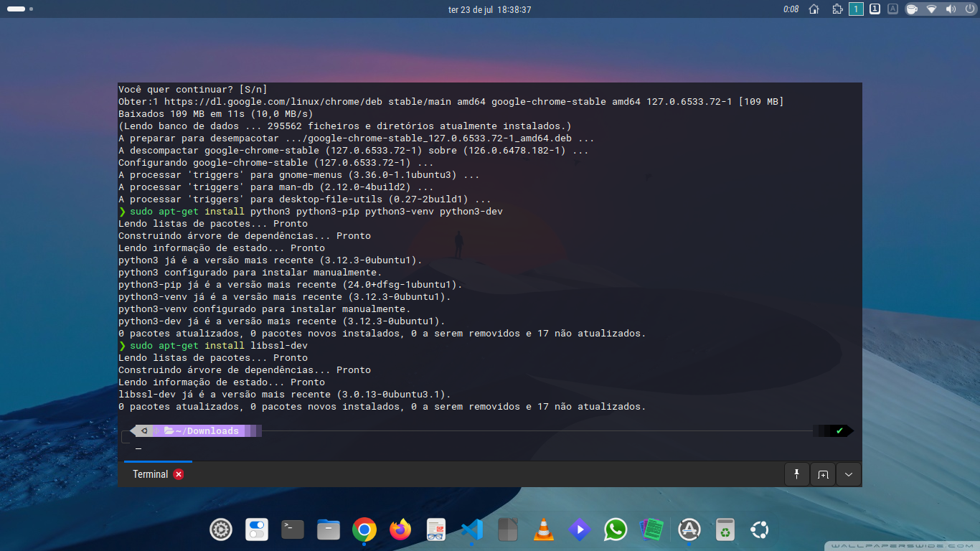
Task: Open gray tiled-squares app in dock
Action: coord(508,530)
